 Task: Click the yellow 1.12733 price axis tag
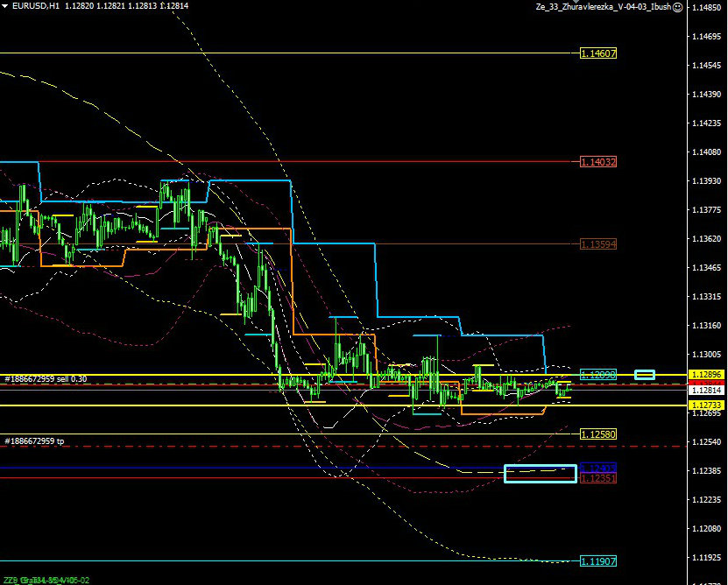tap(708, 405)
